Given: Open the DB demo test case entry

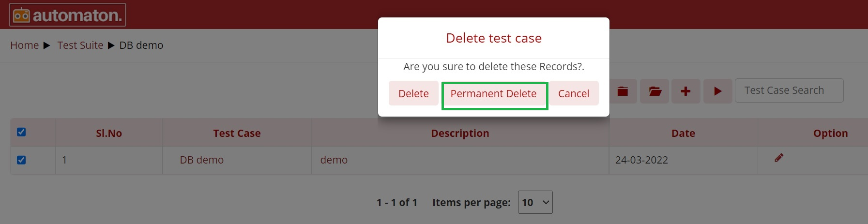Looking at the screenshot, I should pos(201,160).
